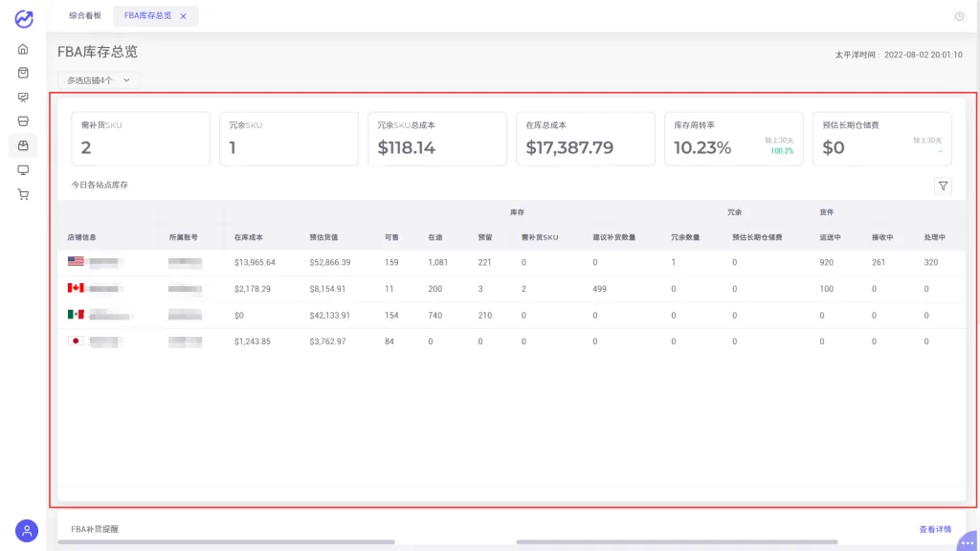Click the 261 receiving cell
980x551 pixels.
[x=879, y=262]
